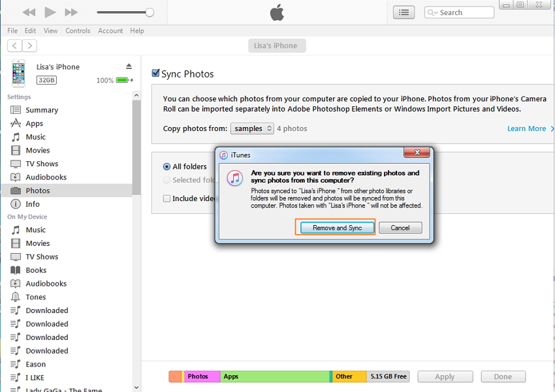Click the sidebar scroll down arrow
This screenshot has width=555, height=392.
[136, 387]
